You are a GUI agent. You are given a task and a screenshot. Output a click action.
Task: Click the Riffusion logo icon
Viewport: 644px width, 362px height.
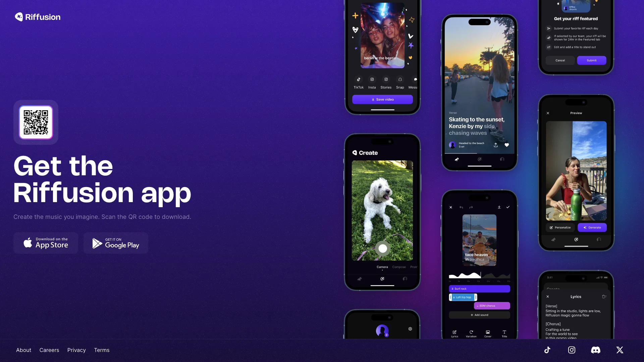point(18,17)
